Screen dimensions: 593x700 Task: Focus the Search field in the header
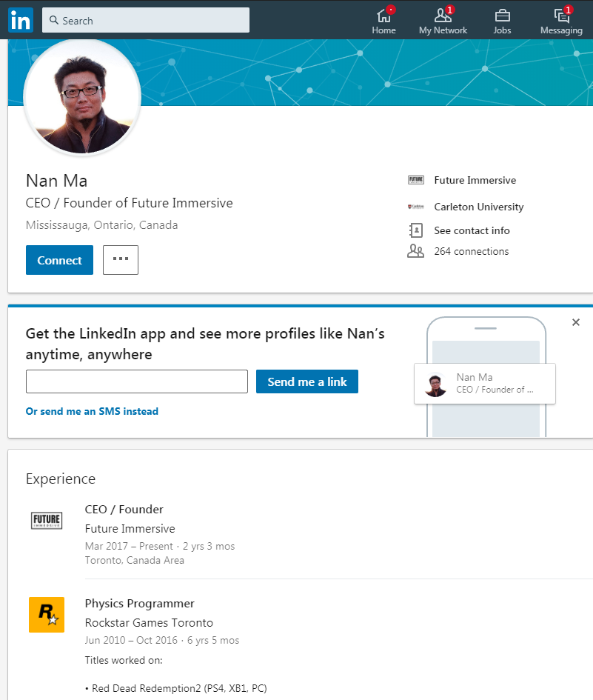point(146,21)
